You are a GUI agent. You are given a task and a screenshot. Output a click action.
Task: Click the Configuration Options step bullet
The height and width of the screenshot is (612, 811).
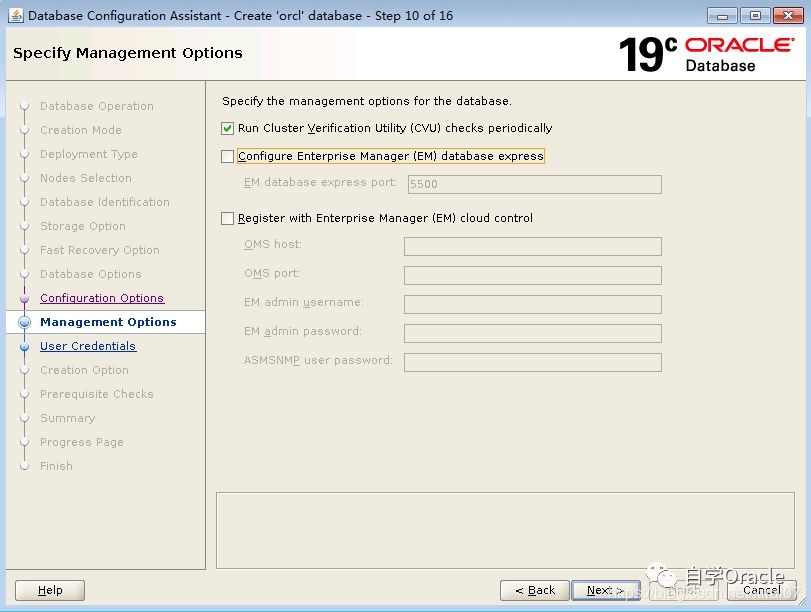25,298
